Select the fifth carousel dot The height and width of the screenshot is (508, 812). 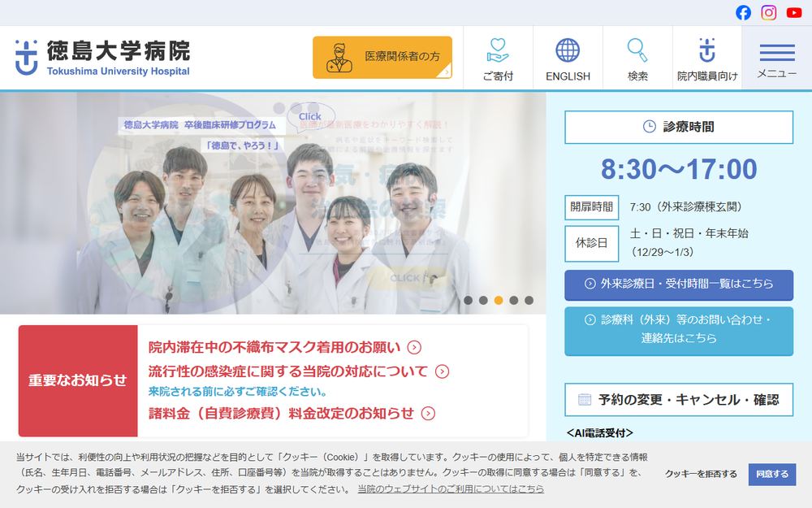[529, 300]
